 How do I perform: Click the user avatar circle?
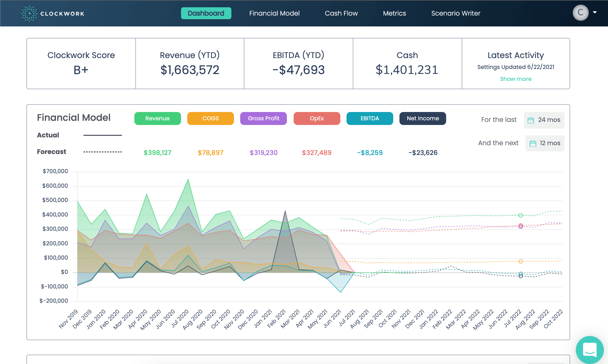tap(580, 12)
